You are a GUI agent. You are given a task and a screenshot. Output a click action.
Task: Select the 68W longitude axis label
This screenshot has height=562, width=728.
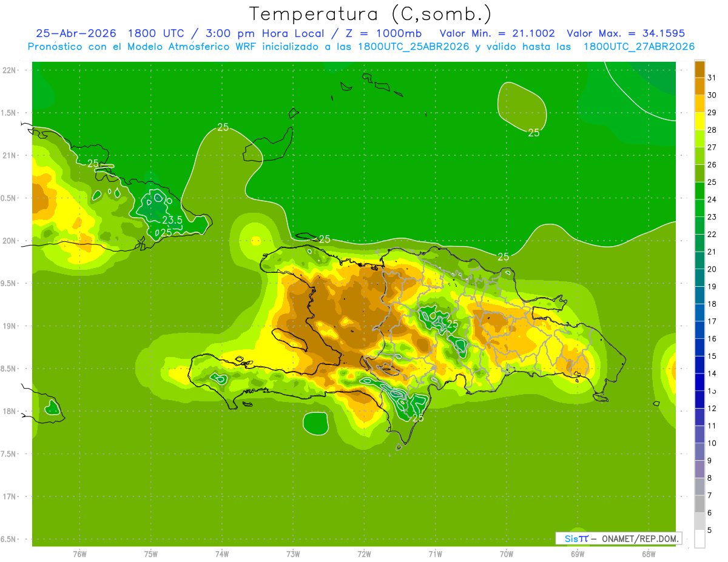tap(648, 554)
